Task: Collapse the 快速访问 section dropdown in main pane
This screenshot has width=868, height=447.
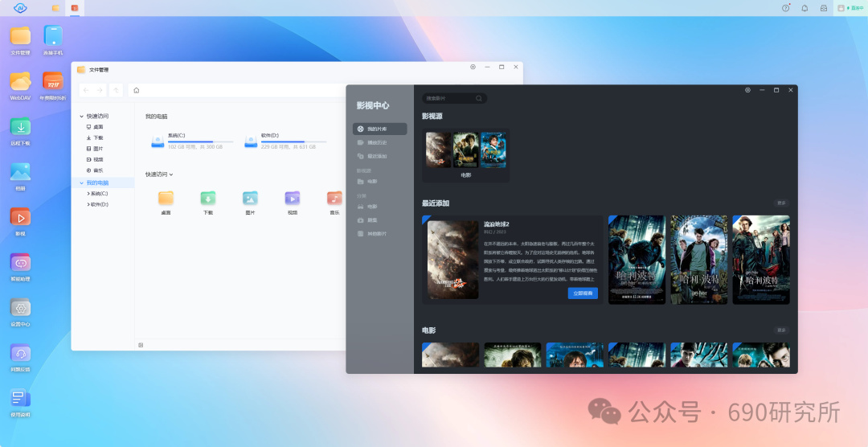Action: click(171, 174)
